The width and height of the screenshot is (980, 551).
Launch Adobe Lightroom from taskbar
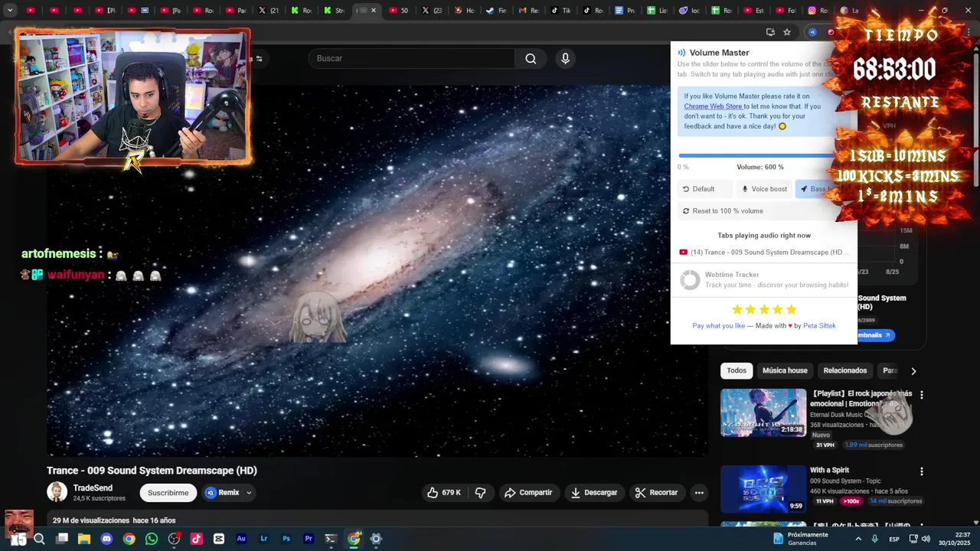[x=264, y=539]
